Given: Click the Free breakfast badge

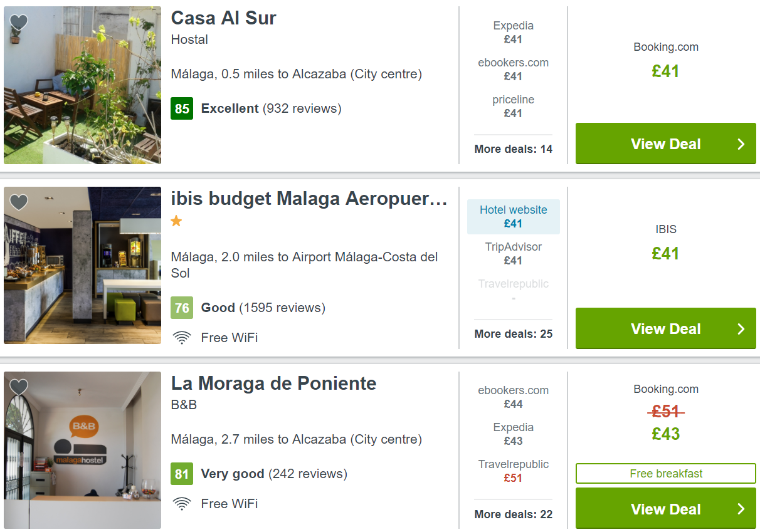Looking at the screenshot, I should tap(665, 474).
